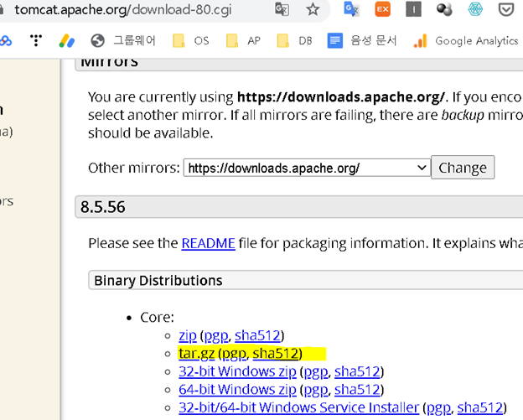Open pgp signature for tar.gz
523x420 pixels.
pyautogui.click(x=234, y=354)
